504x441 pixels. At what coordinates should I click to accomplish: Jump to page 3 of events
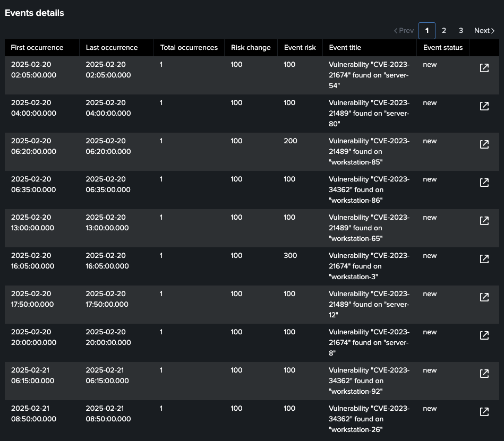click(461, 31)
